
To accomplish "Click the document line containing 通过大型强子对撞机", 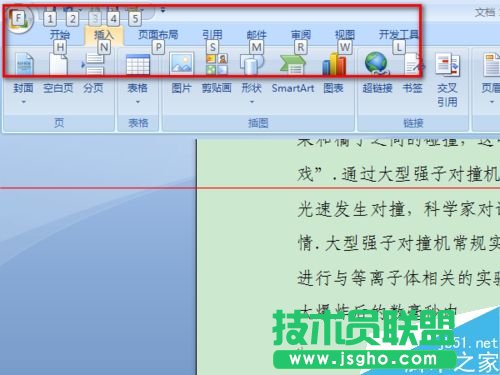I will [399, 175].
